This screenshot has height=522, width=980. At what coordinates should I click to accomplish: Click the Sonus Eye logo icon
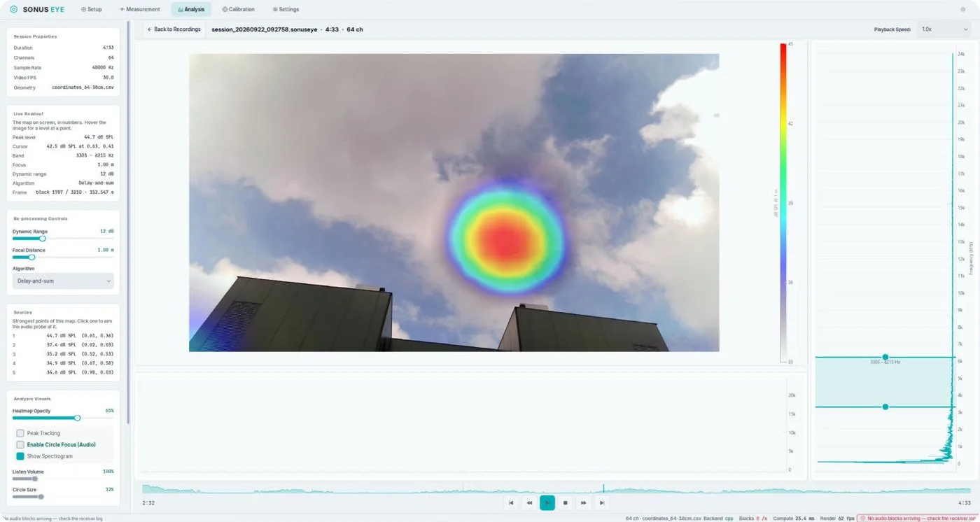pyautogui.click(x=13, y=10)
